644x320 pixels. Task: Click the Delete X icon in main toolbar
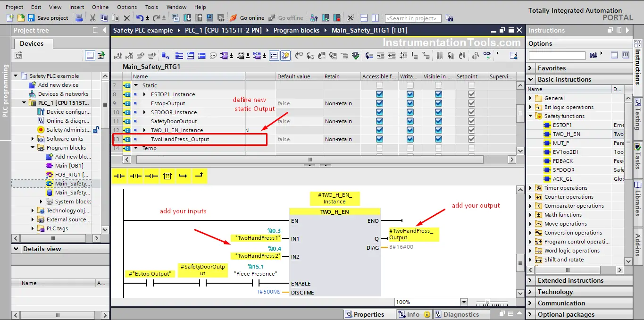pos(127,18)
